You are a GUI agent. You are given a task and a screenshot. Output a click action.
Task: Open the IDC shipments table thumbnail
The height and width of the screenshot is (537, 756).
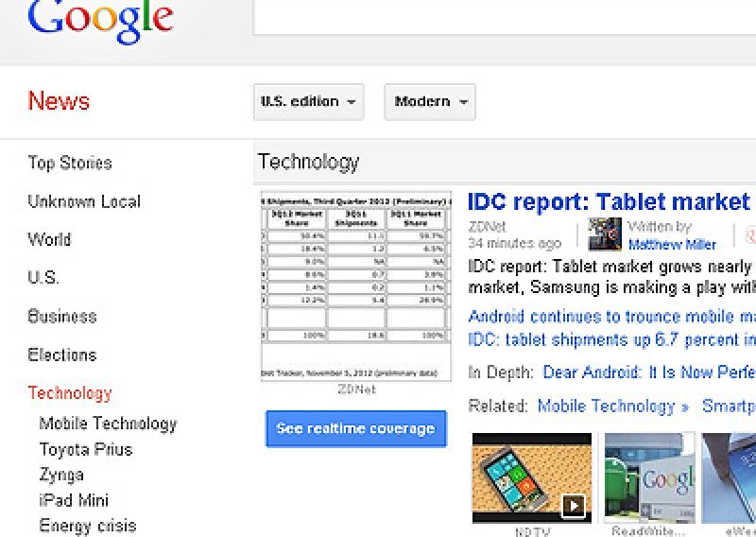(x=356, y=286)
